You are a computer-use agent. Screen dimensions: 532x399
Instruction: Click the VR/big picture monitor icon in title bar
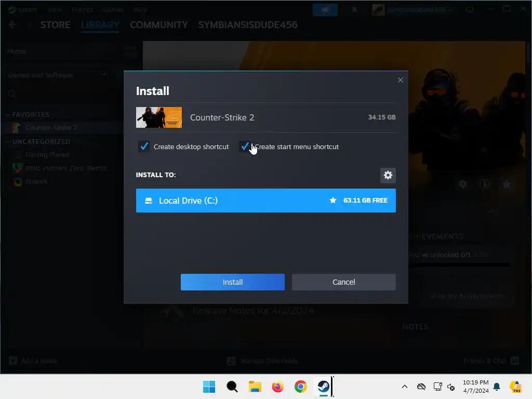[470, 9]
